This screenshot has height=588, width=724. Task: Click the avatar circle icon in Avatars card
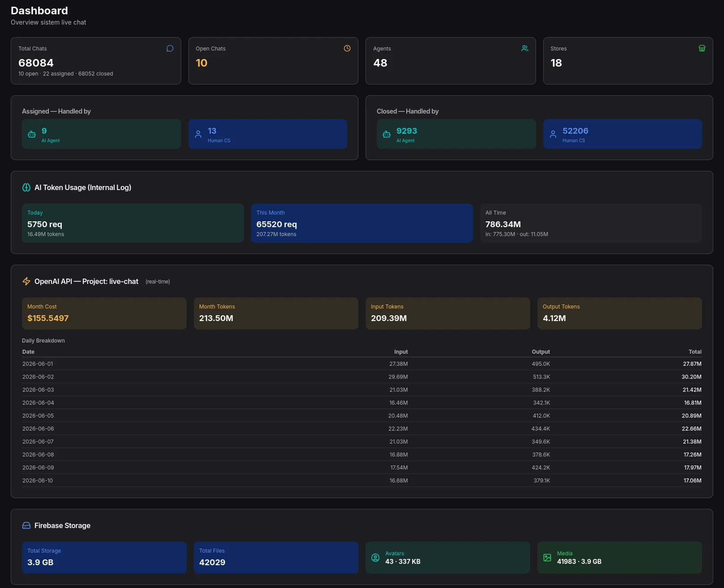point(375,558)
